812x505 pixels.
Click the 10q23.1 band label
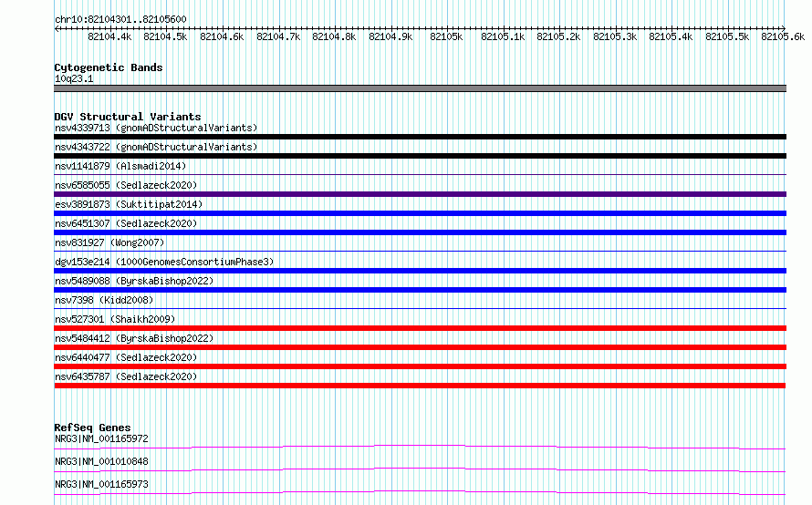point(74,78)
